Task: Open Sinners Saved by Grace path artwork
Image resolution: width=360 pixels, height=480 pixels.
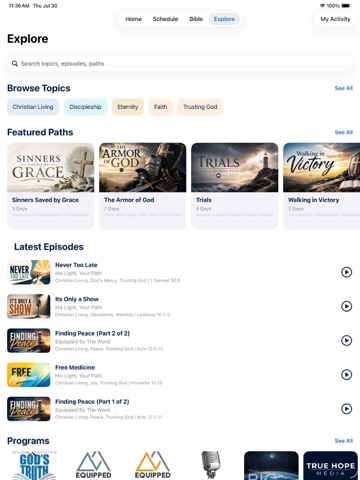Action: pyautogui.click(x=51, y=167)
